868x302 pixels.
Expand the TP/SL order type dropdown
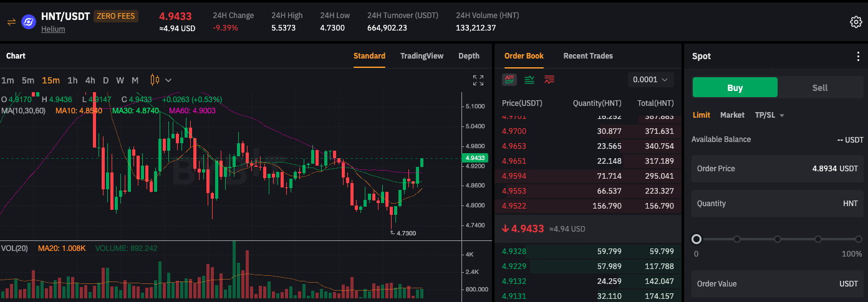pyautogui.click(x=769, y=115)
